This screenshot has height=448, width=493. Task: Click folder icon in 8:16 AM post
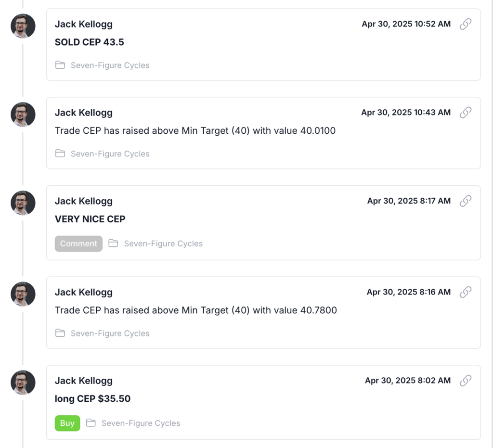60,333
